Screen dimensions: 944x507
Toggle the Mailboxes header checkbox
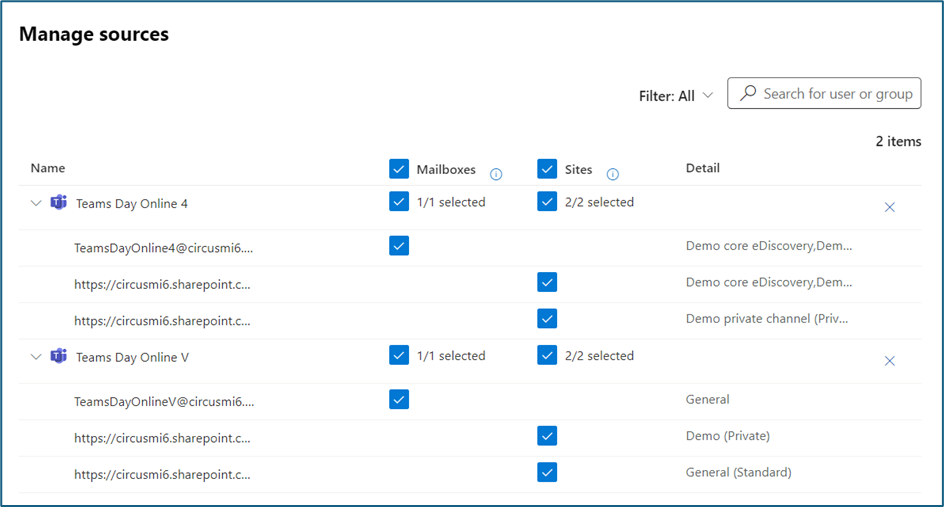click(x=399, y=169)
